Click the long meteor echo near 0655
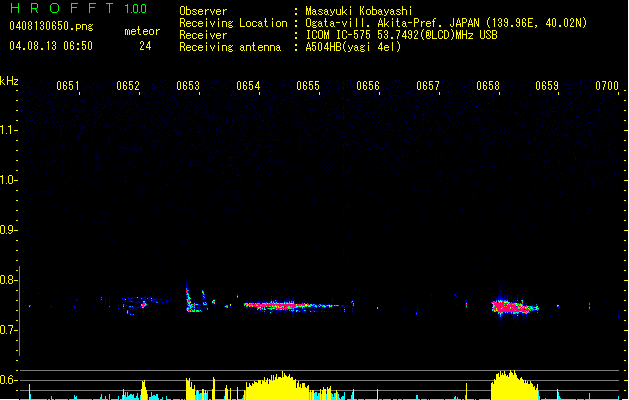 (294, 306)
